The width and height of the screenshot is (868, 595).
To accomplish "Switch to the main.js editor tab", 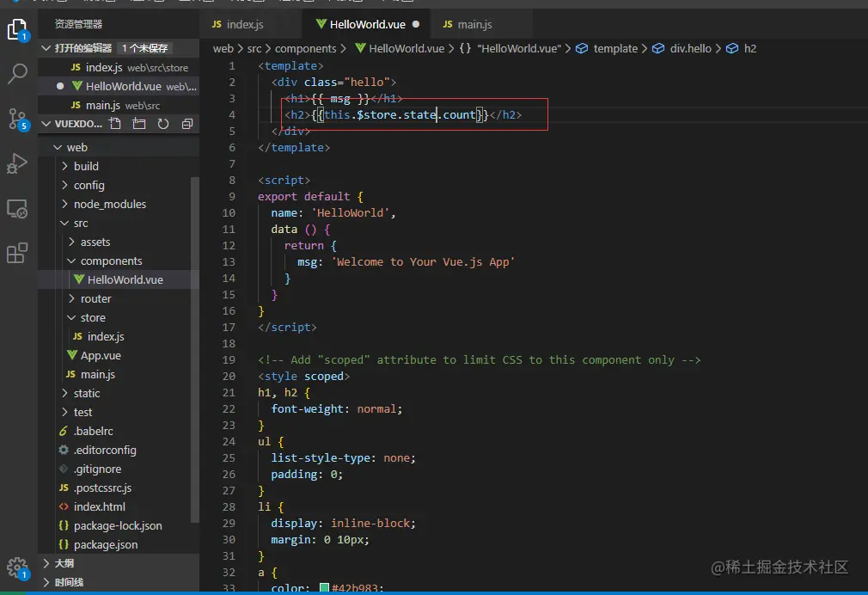I will [481, 24].
